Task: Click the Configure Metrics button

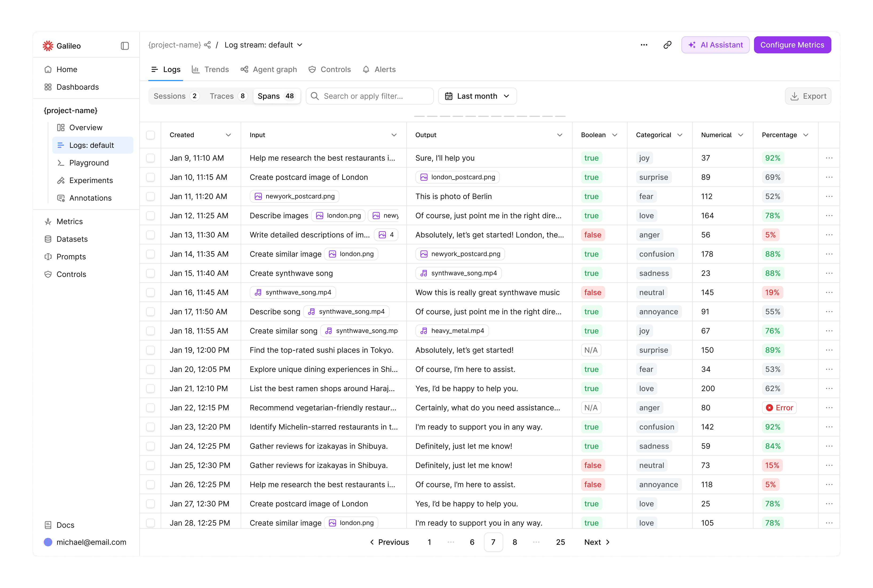Action: pos(792,45)
